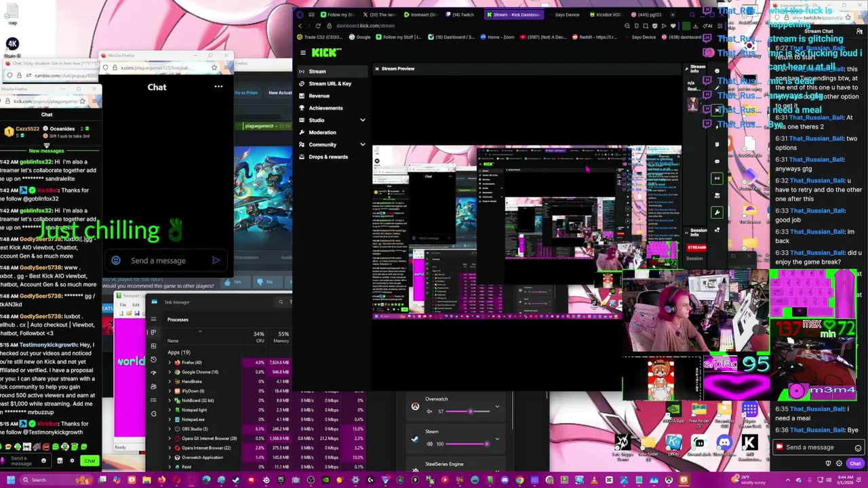This screenshot has height=488, width=868.
Task: Open Performance page in Task Manager sidebar
Action: [x=153, y=346]
